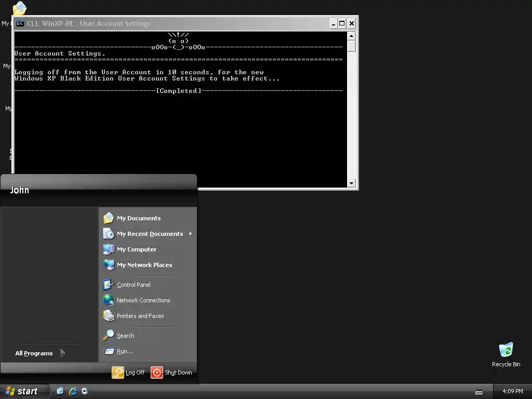Launch Windows Media Player from quick launch
Image resolution: width=532 pixels, height=399 pixels.
coord(85,391)
